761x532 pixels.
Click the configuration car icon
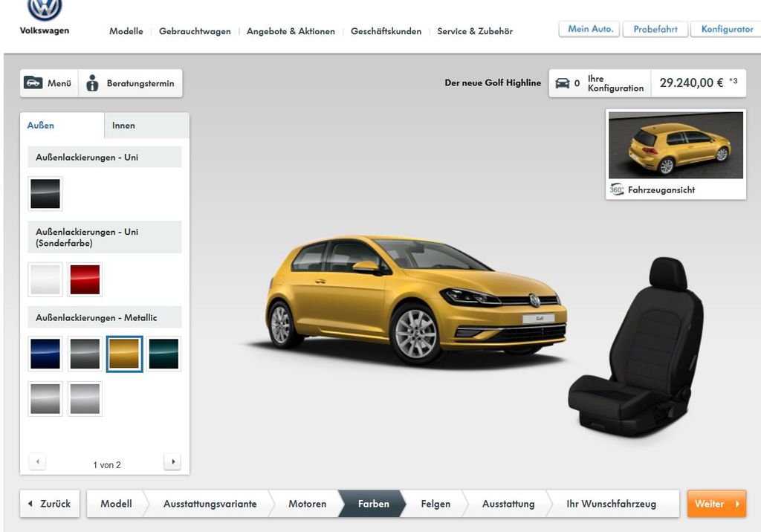click(563, 83)
